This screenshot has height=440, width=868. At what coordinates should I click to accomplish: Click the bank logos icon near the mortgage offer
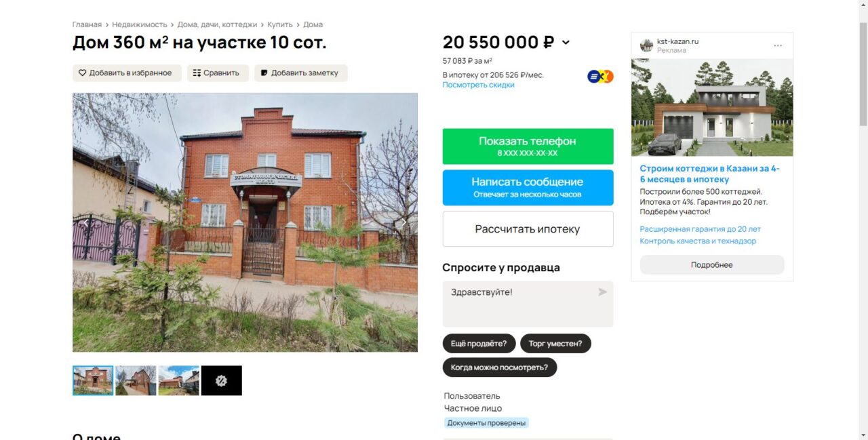tap(600, 77)
